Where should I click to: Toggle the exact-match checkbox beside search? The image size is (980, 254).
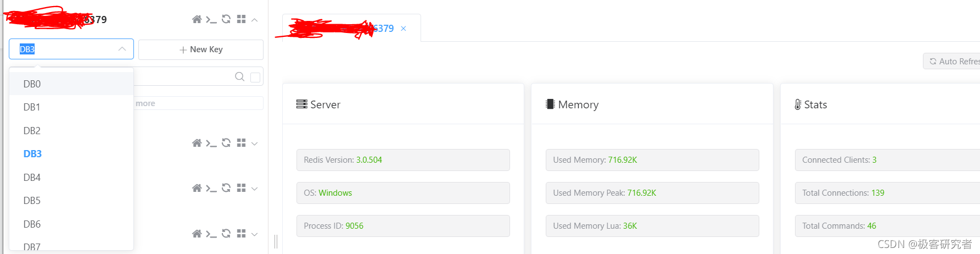coord(255,77)
